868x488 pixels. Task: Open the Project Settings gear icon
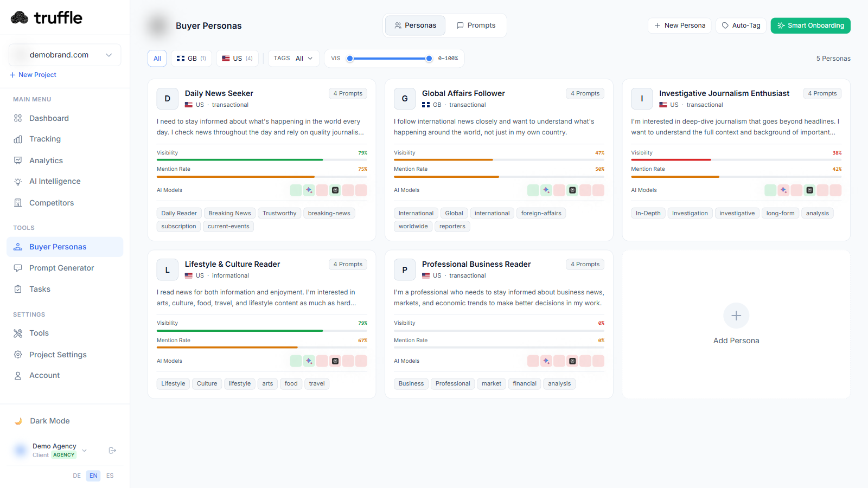coord(18,355)
